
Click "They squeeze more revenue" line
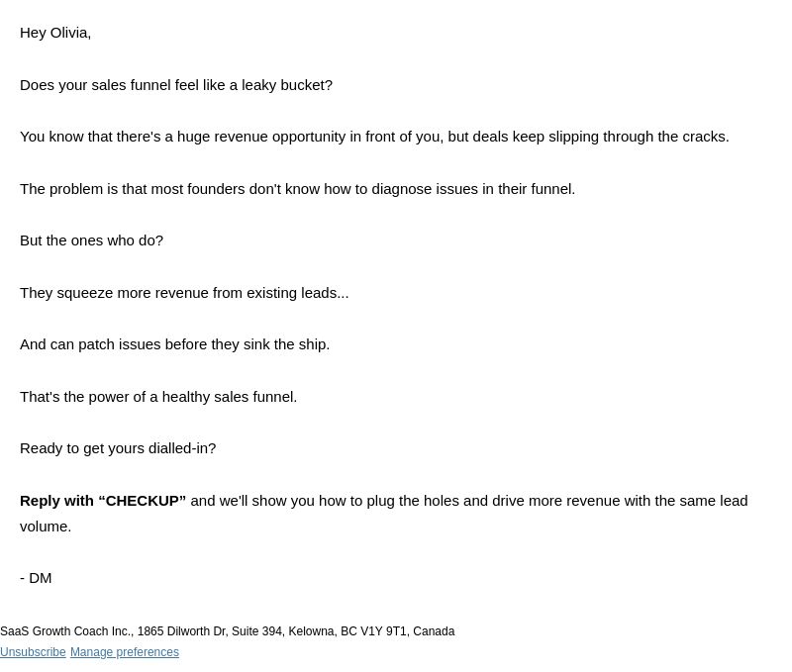184,293
